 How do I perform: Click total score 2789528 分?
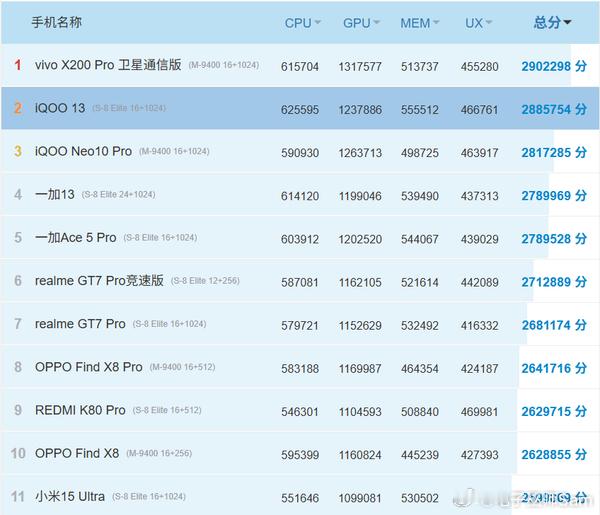point(554,239)
